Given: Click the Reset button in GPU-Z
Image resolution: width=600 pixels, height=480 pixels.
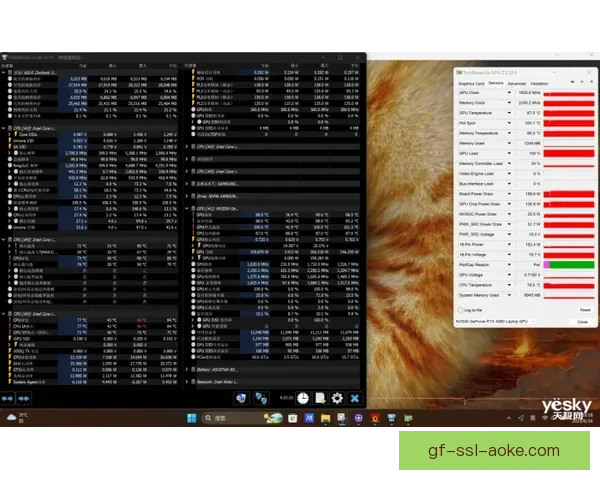Looking at the screenshot, I should pyautogui.click(x=584, y=310).
